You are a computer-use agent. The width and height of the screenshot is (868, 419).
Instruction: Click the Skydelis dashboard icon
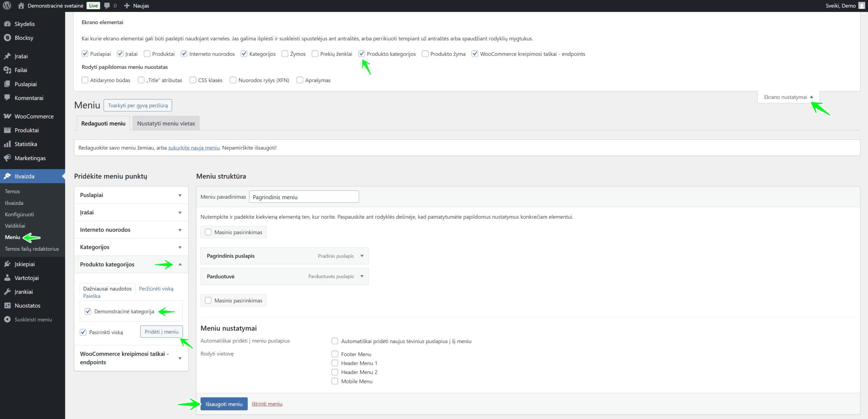tap(7, 24)
